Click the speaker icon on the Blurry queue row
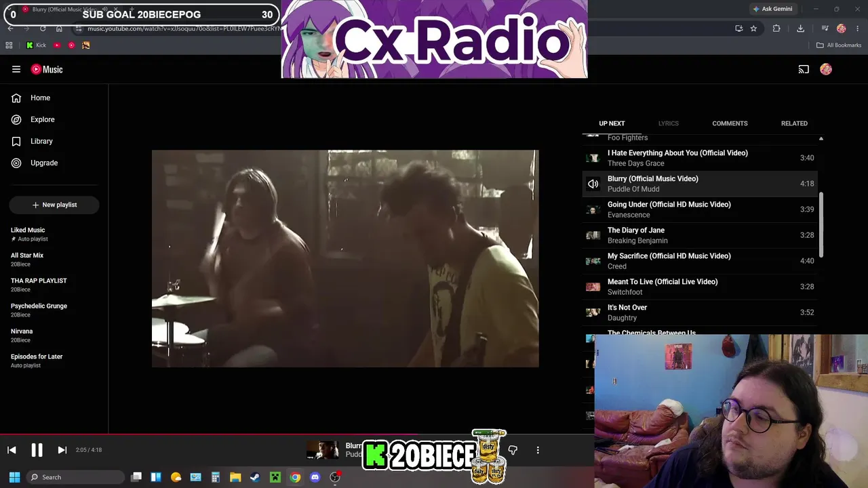The width and height of the screenshot is (868, 488). pos(593,184)
